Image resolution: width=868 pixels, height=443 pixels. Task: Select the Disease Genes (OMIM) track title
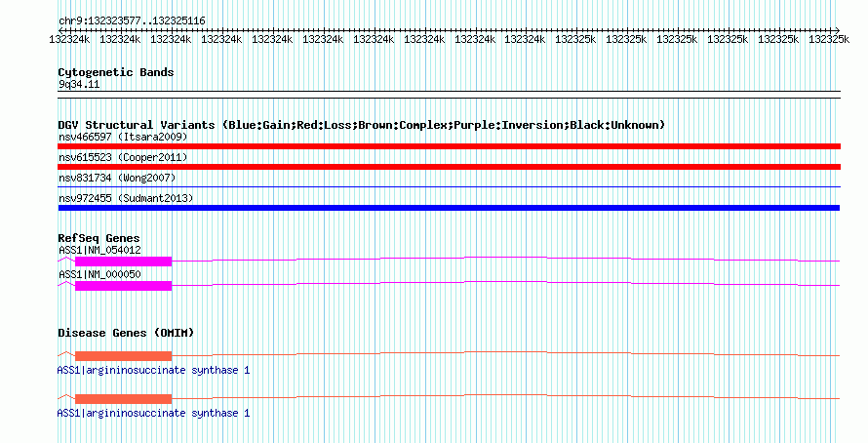tap(126, 333)
